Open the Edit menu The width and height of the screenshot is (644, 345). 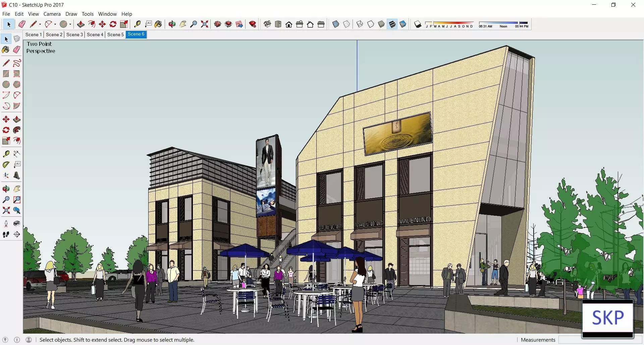[x=19, y=14]
